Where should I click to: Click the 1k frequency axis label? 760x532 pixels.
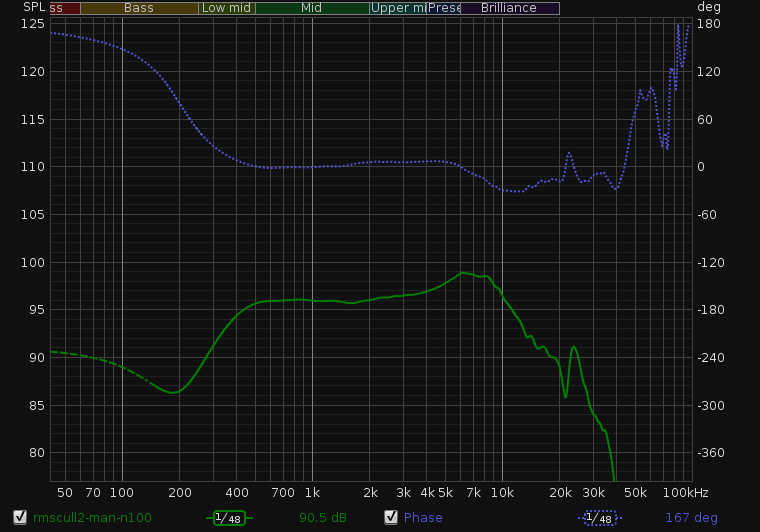click(312, 493)
